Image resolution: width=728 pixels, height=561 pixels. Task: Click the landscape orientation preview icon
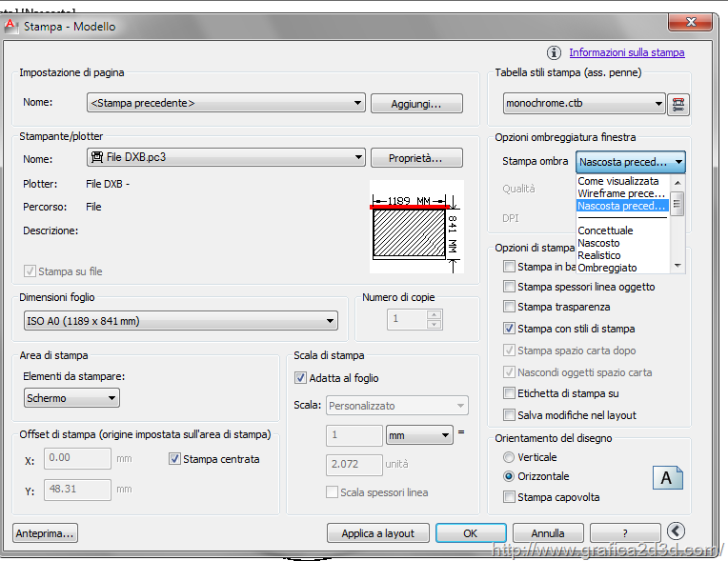[667, 477]
